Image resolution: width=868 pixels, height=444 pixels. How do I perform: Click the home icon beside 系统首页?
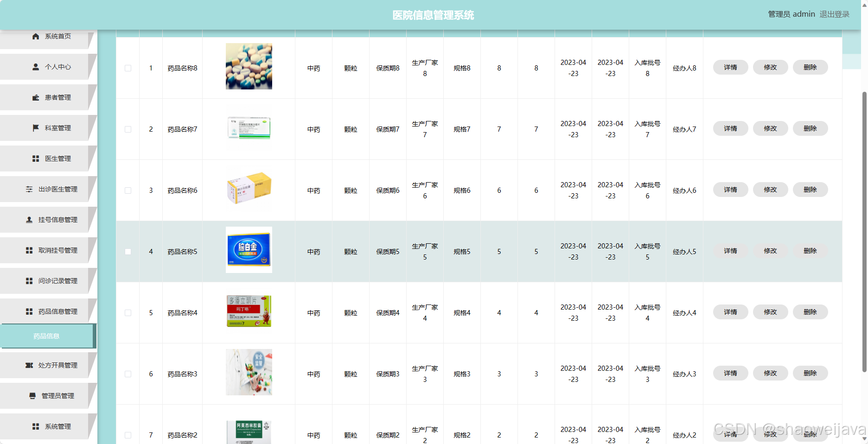(x=36, y=36)
